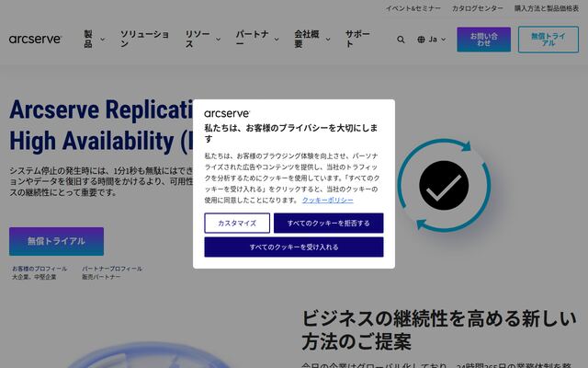Image resolution: width=588 pixels, height=368 pixels.
Task: Click the 大企業、中堅企業 text
Action: point(34,277)
